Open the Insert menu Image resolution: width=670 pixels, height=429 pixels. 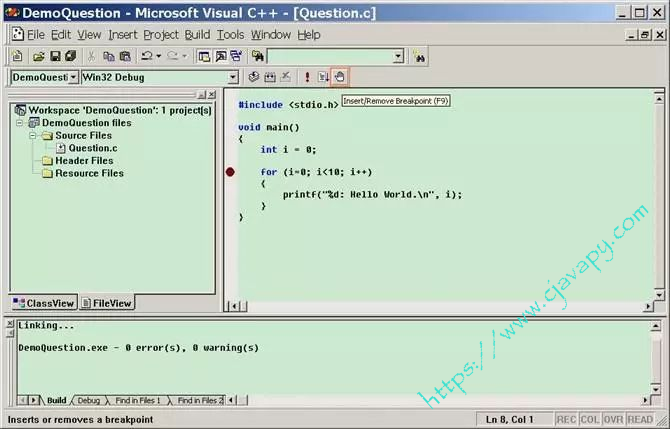(x=123, y=35)
